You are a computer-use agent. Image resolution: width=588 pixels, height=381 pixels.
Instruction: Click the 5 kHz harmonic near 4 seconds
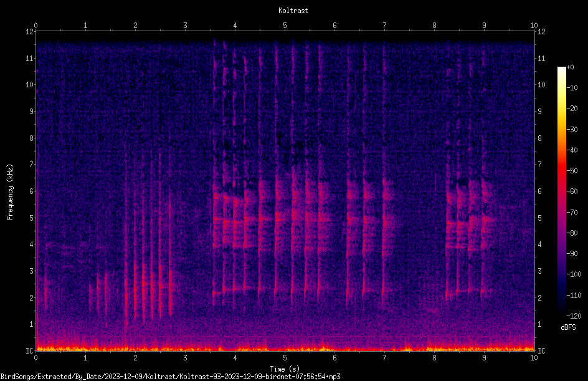pos(234,221)
